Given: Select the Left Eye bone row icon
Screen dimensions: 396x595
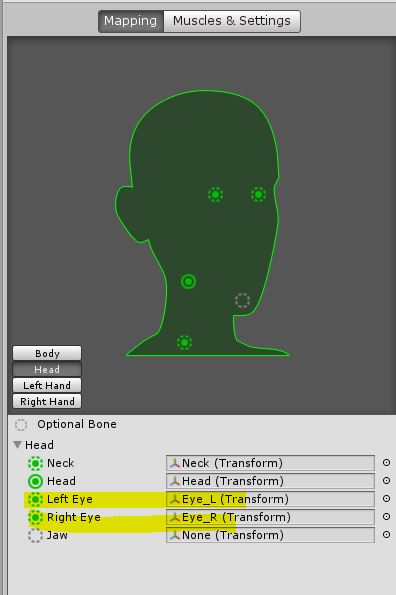Looking at the screenshot, I should tap(35, 499).
